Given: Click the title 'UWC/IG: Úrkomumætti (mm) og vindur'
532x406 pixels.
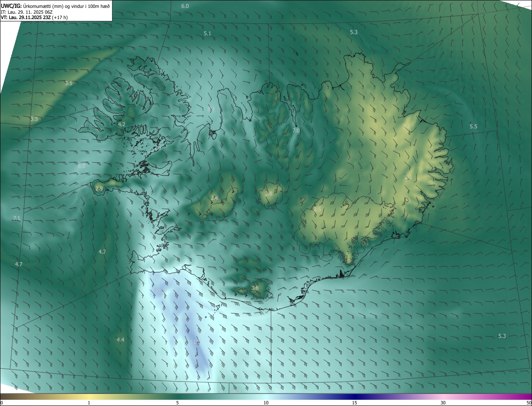Looking at the screenshot, I should pos(55,6).
